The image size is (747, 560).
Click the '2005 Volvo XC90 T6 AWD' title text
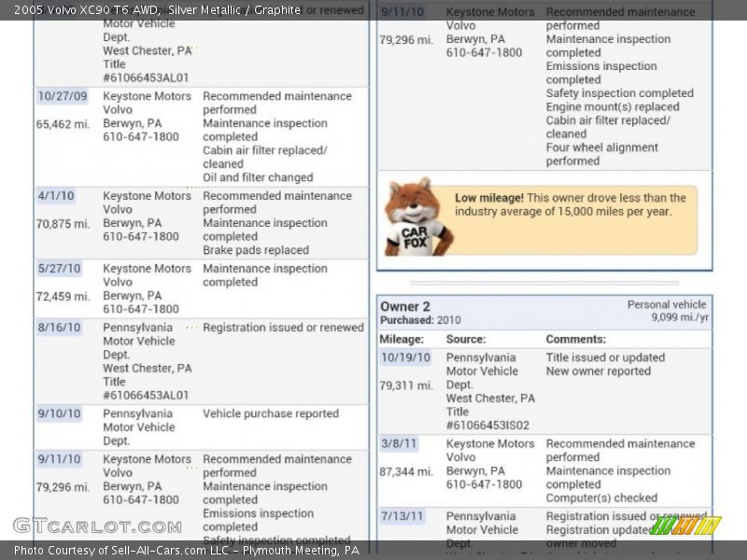(87, 9)
